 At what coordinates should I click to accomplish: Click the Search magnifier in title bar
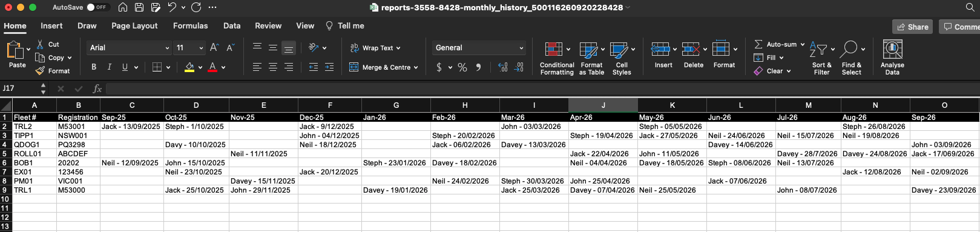point(970,7)
